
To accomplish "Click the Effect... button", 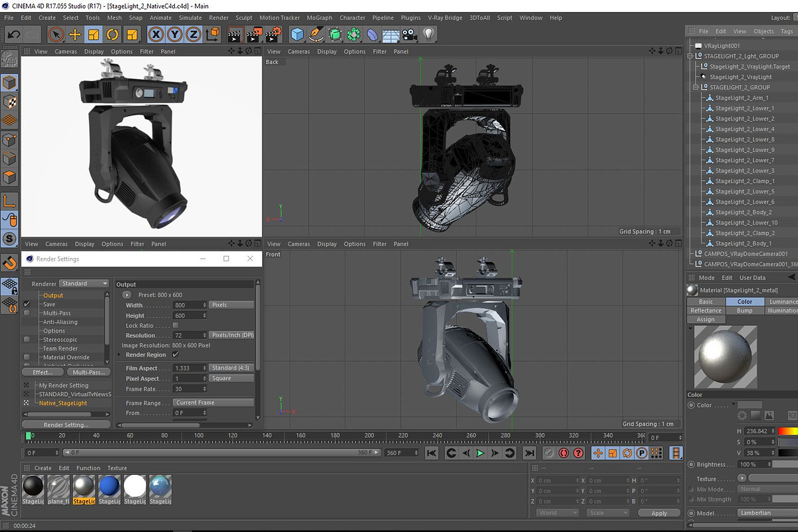I will click(43, 372).
